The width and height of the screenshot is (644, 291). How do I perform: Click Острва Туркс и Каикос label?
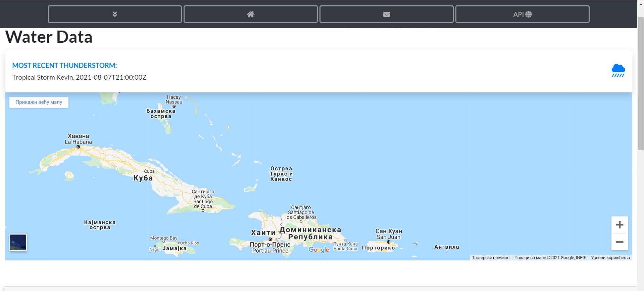pyautogui.click(x=281, y=174)
